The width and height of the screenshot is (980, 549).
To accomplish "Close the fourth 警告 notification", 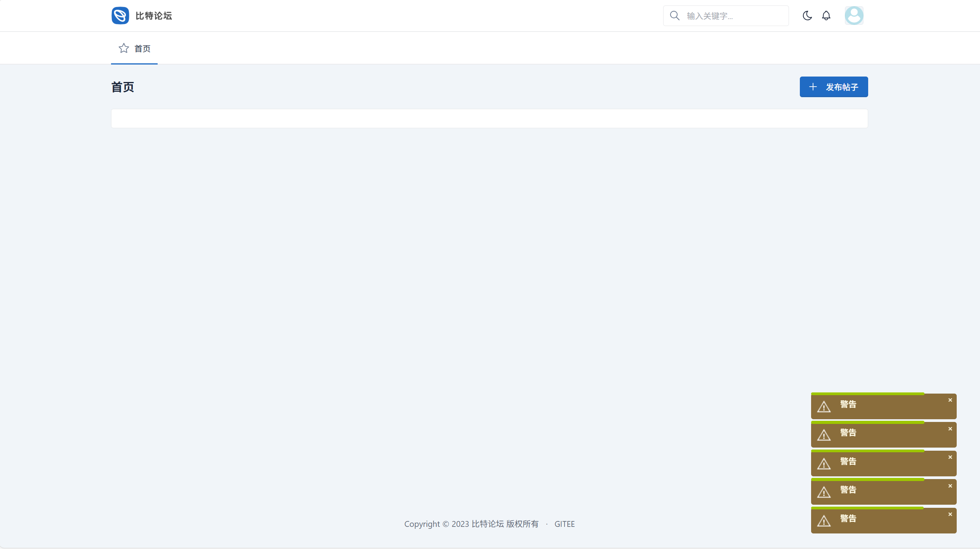I will click(x=950, y=486).
